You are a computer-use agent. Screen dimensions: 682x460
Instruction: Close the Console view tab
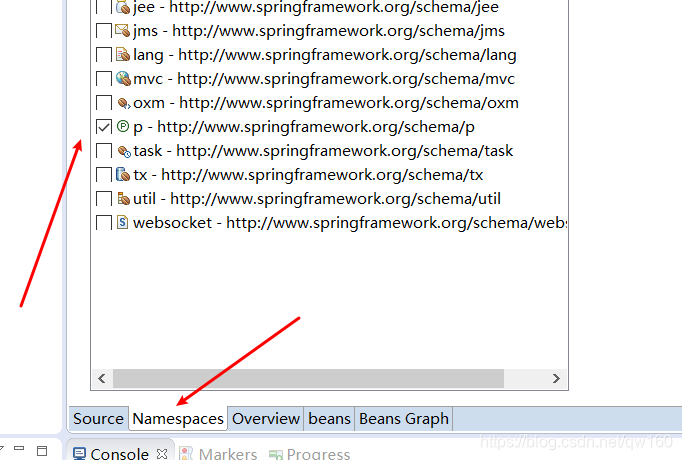(x=162, y=454)
